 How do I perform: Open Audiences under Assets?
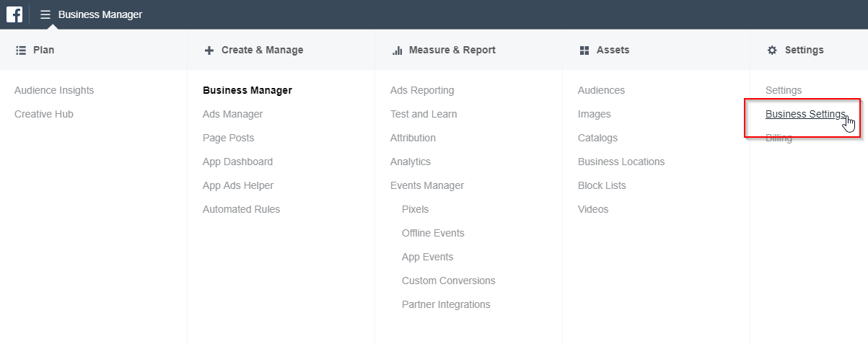pyautogui.click(x=602, y=90)
